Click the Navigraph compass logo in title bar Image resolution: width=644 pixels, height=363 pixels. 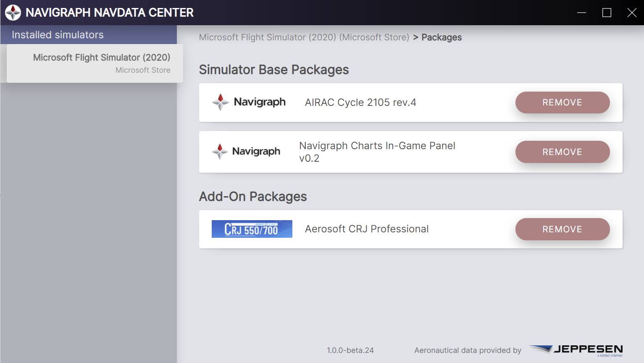click(x=13, y=13)
